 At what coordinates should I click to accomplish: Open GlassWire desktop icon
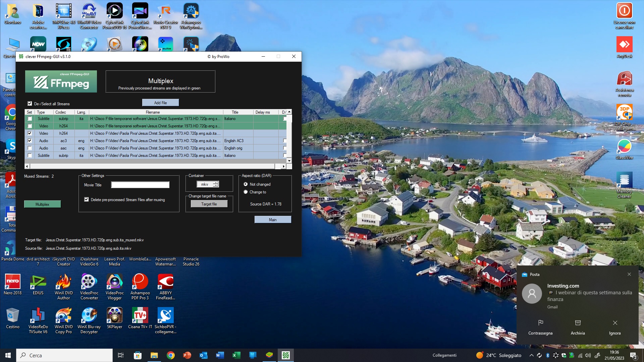pos(624,146)
